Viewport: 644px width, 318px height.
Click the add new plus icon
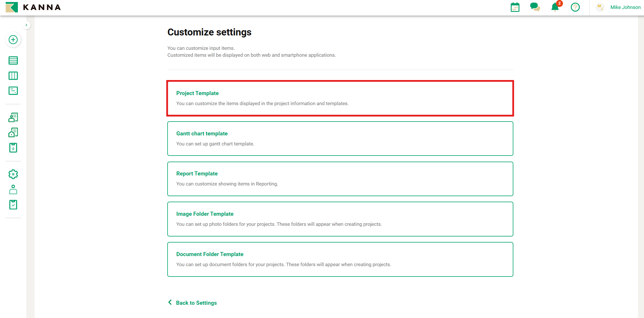point(13,40)
